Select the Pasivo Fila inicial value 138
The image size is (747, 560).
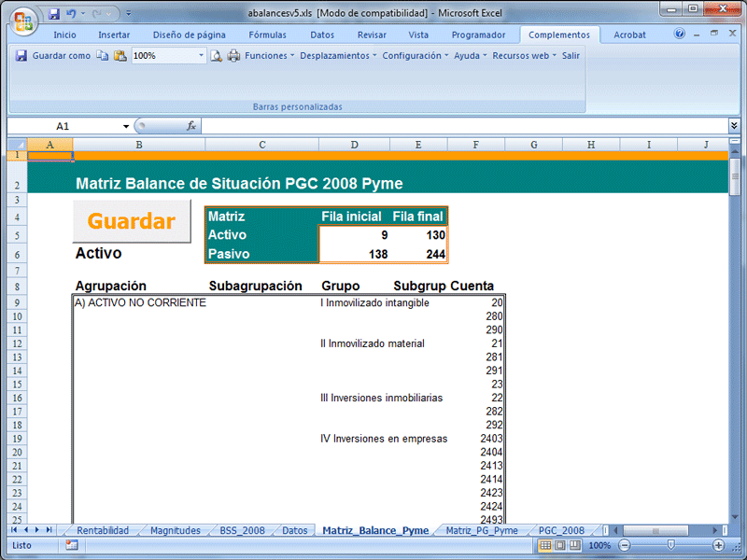[x=354, y=254]
